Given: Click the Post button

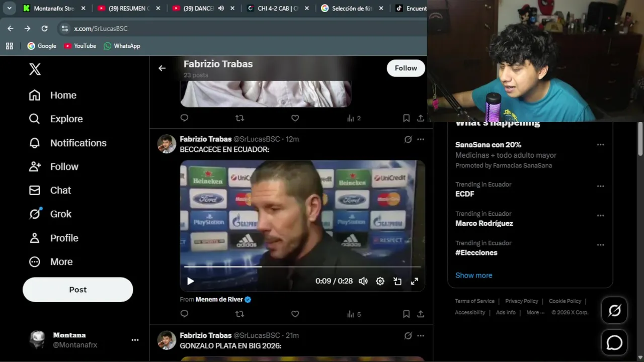Looking at the screenshot, I should pos(78,290).
